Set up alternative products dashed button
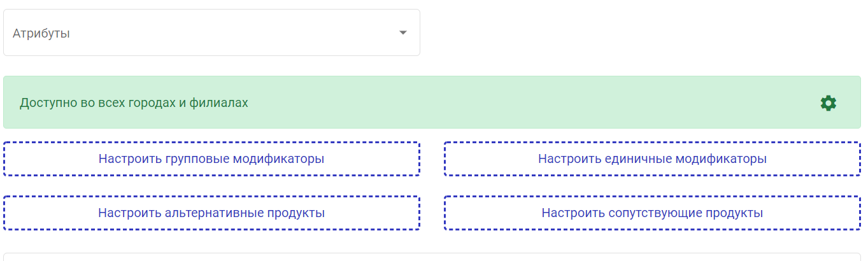The width and height of the screenshot is (868, 261). tap(211, 213)
